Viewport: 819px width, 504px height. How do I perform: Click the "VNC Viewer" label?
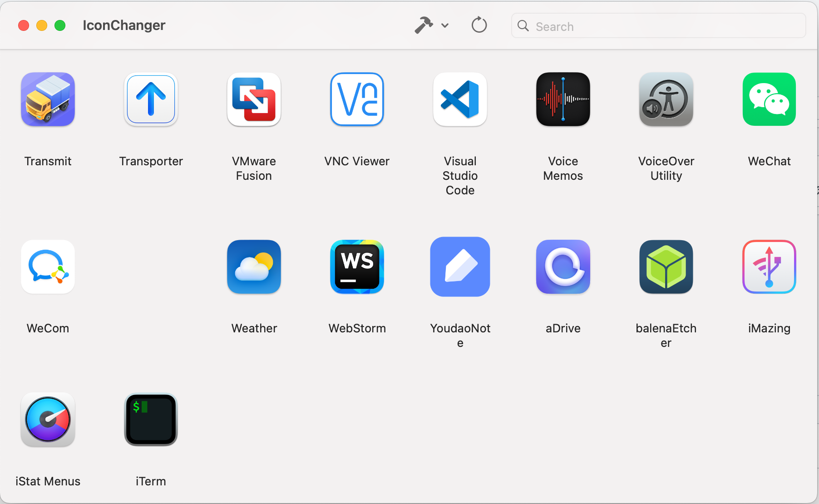[357, 161]
